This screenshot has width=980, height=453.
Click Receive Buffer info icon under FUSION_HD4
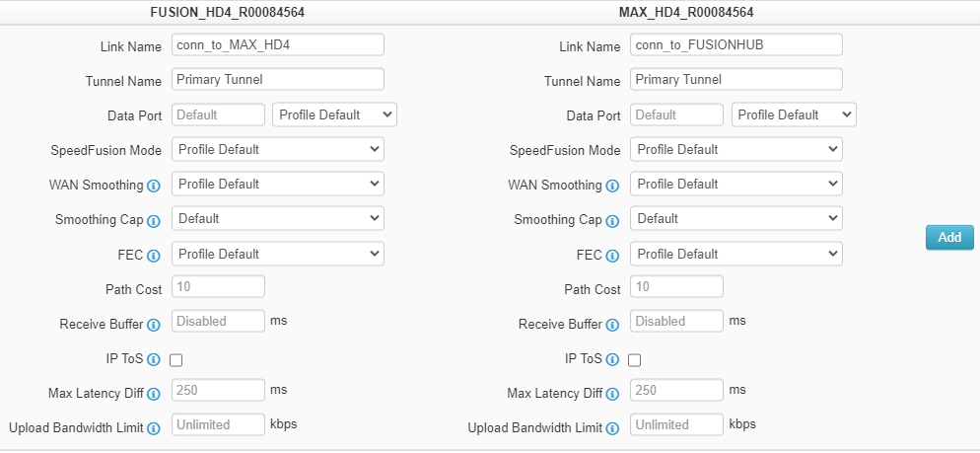click(153, 325)
